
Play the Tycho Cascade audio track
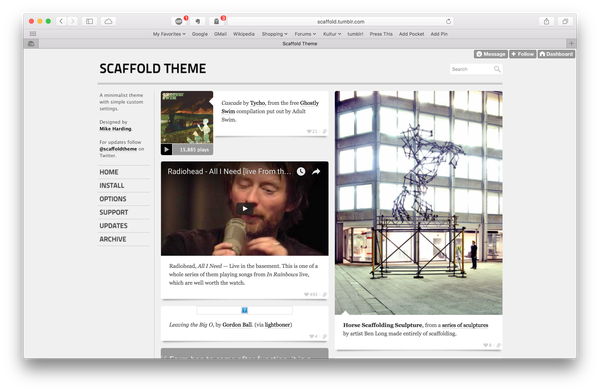tap(166, 149)
